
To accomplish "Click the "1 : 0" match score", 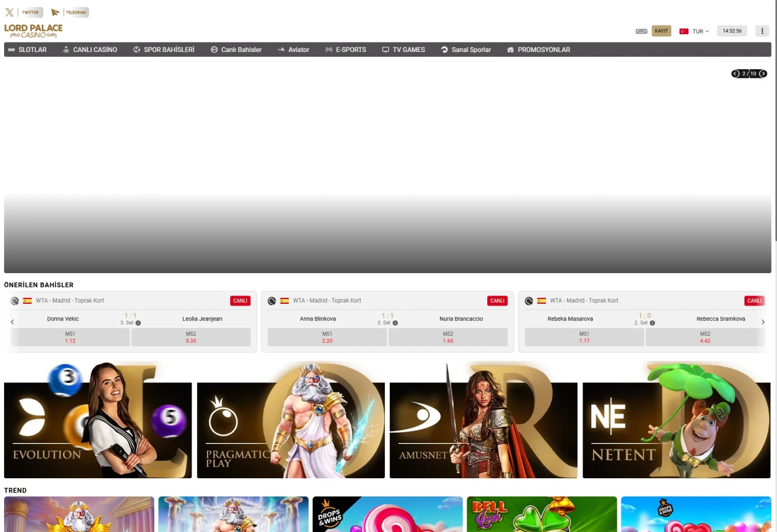I will tap(645, 316).
